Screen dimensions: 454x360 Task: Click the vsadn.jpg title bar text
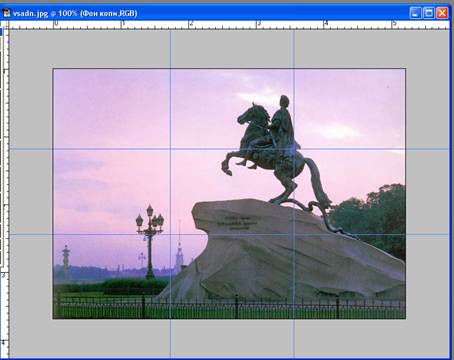pyautogui.click(x=75, y=13)
